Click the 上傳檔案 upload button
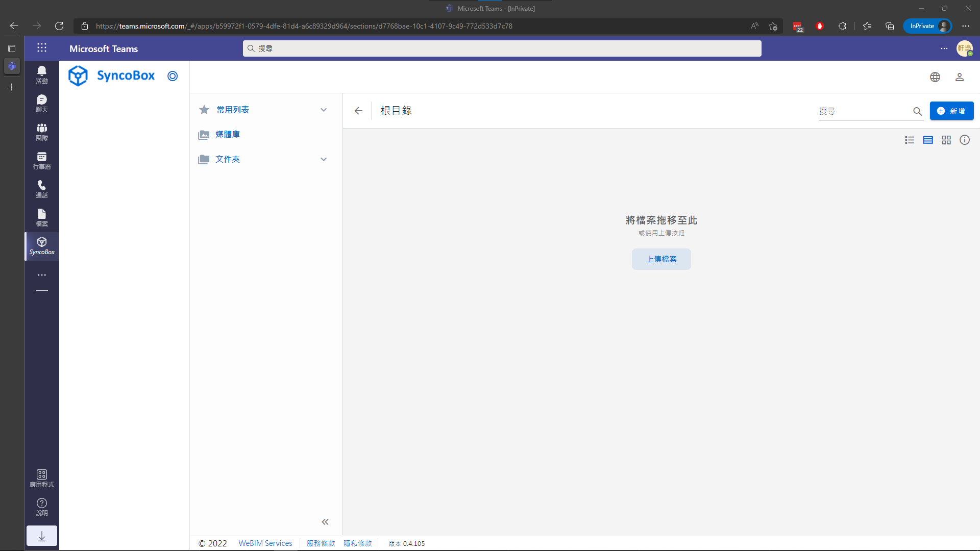 coord(661,259)
